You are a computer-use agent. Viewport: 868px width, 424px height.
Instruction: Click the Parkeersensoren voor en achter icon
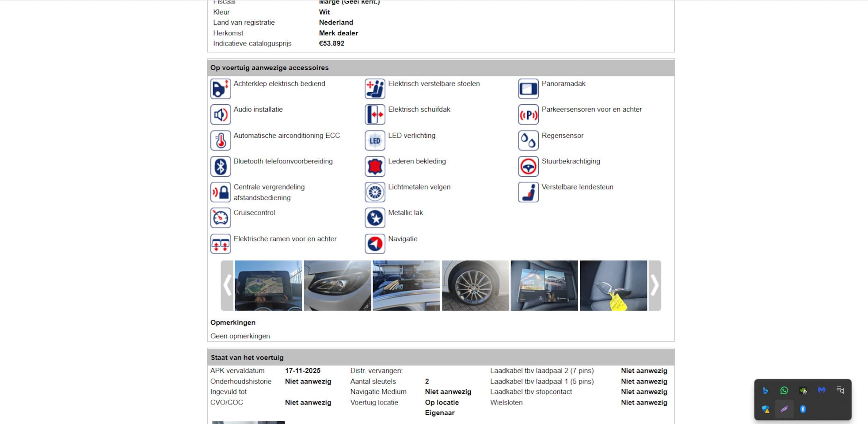pos(528,115)
